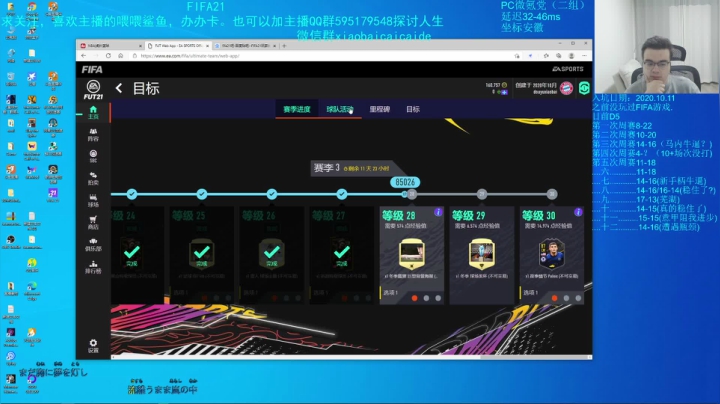This screenshot has height=404, width=720.
Task: Click the browser home icon
Action: 120,56
